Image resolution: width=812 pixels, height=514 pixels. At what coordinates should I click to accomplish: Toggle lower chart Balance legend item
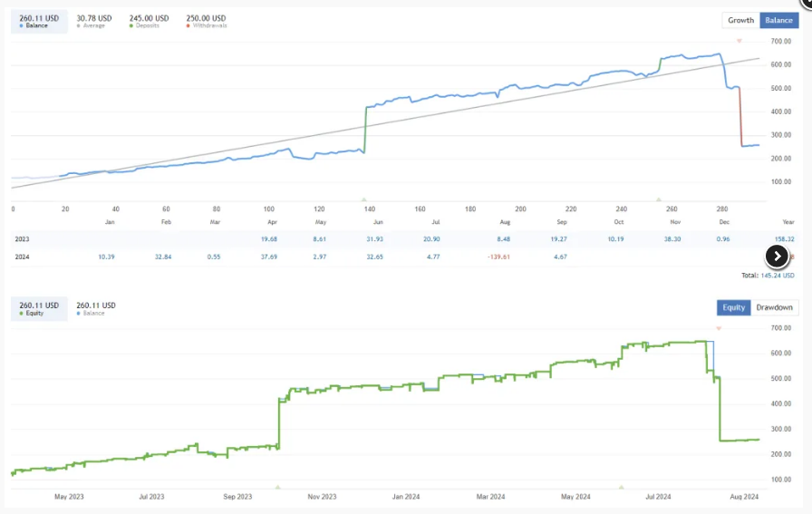tap(96, 309)
